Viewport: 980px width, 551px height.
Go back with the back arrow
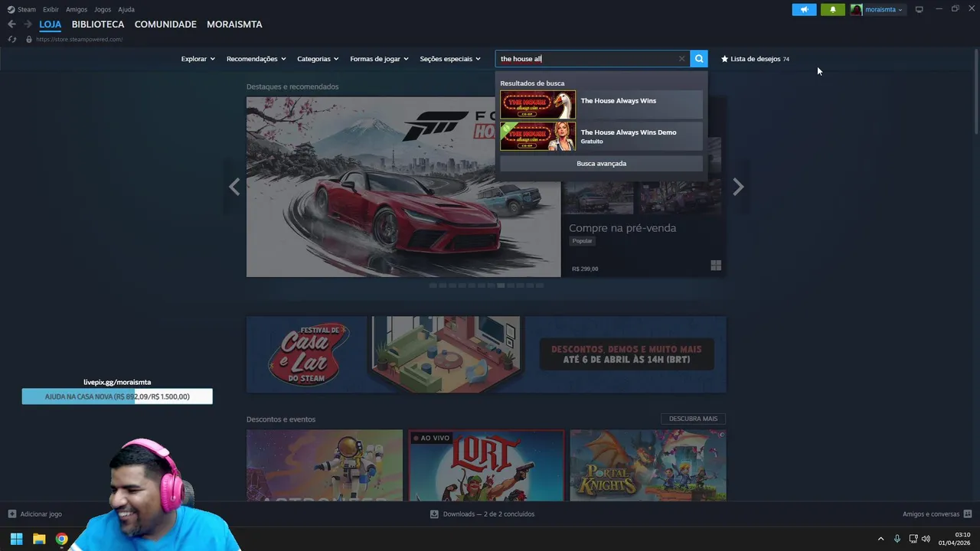[x=11, y=24]
